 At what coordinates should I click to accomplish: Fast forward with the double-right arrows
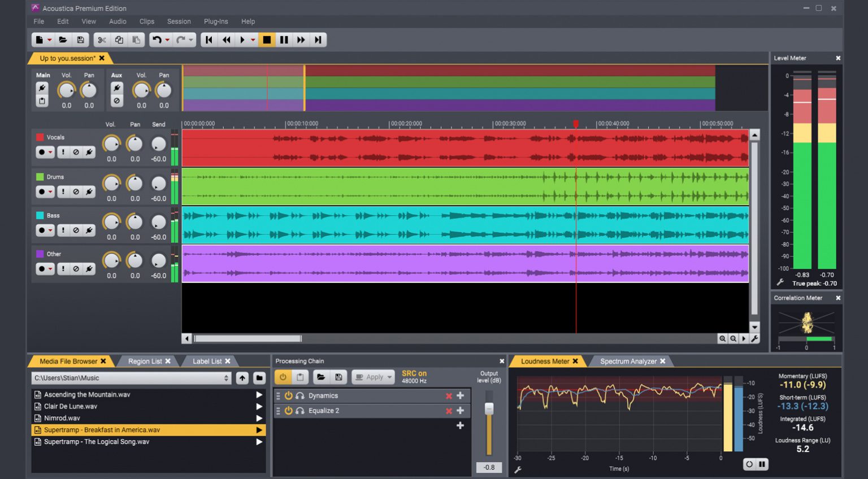tap(301, 40)
